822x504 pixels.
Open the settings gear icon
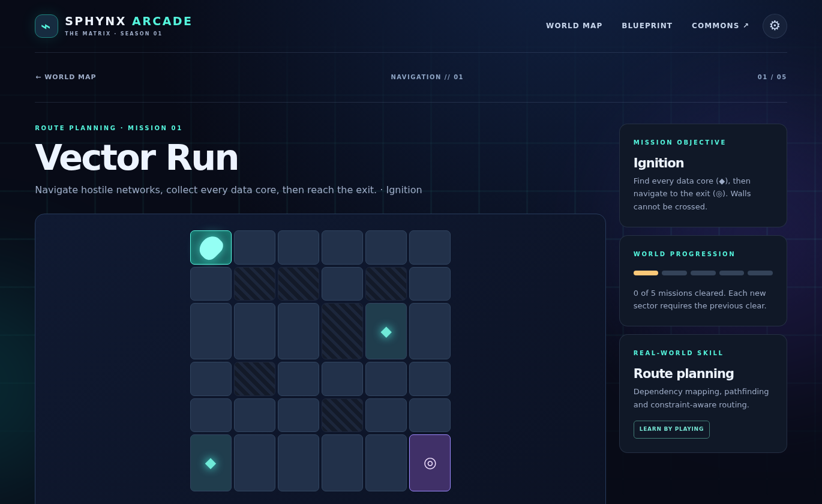pos(775,26)
